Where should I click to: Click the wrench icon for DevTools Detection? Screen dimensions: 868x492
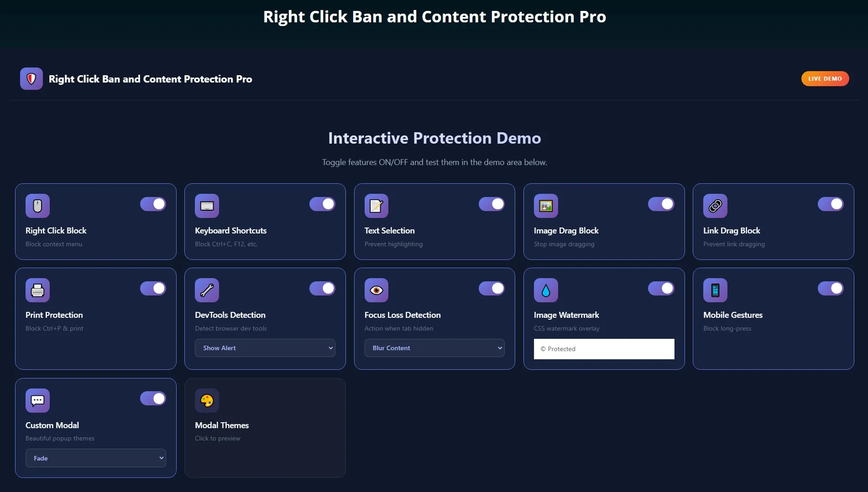(207, 290)
